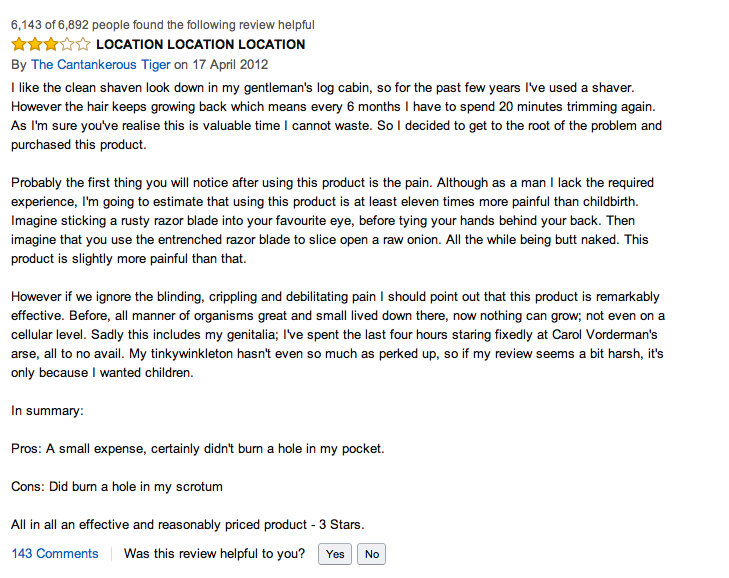Screen dimensions: 729x578
Task: Click the paragraph starting 'Probably the first thing'
Action: (x=332, y=220)
